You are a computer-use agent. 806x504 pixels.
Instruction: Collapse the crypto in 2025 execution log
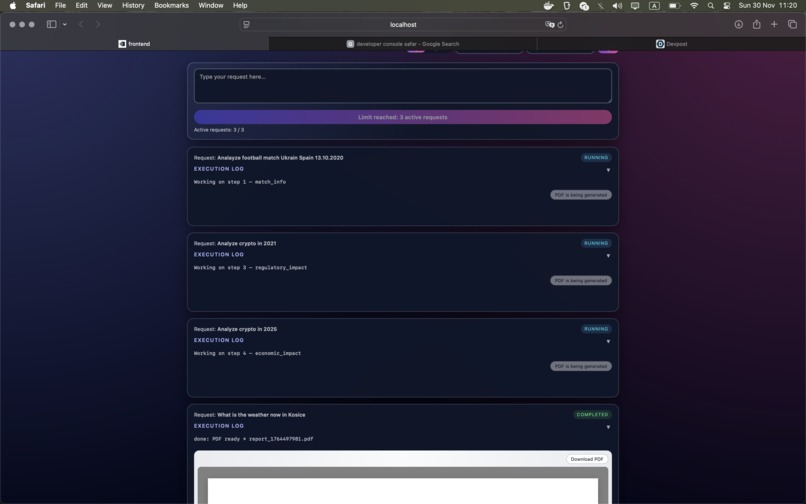pos(608,341)
